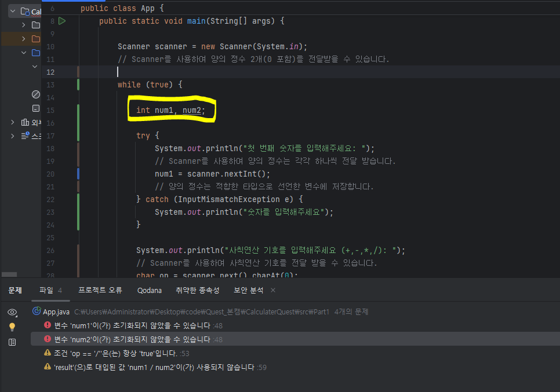The height and width of the screenshot is (392, 560).
Task: Click the App.java file path text
Action: pos(202,312)
